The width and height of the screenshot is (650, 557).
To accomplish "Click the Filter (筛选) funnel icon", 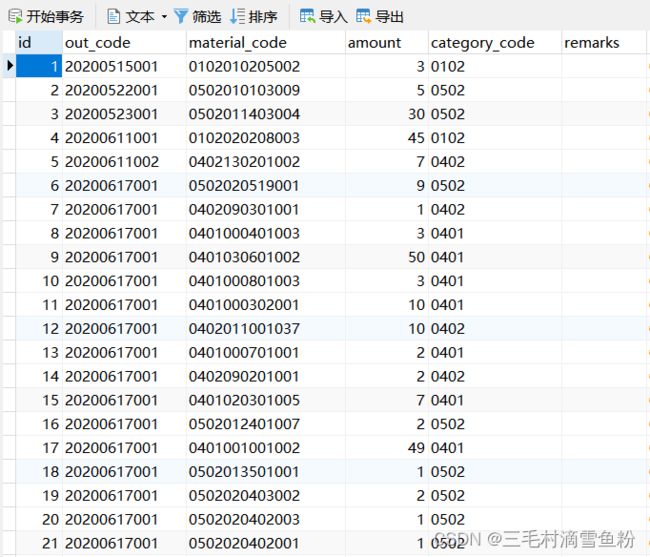I will 181,17.
